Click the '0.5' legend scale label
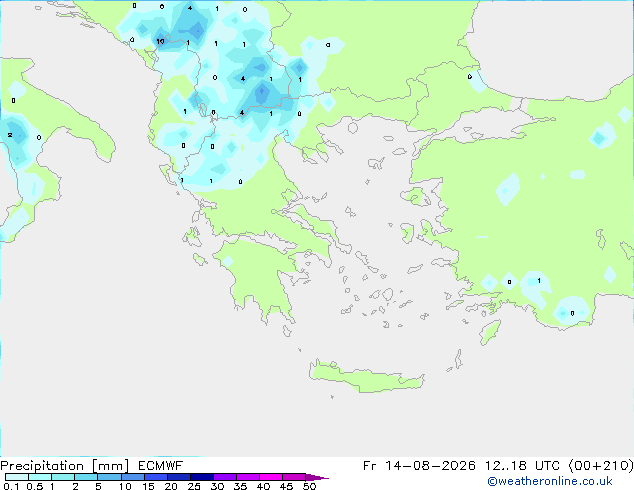 [35, 486]
